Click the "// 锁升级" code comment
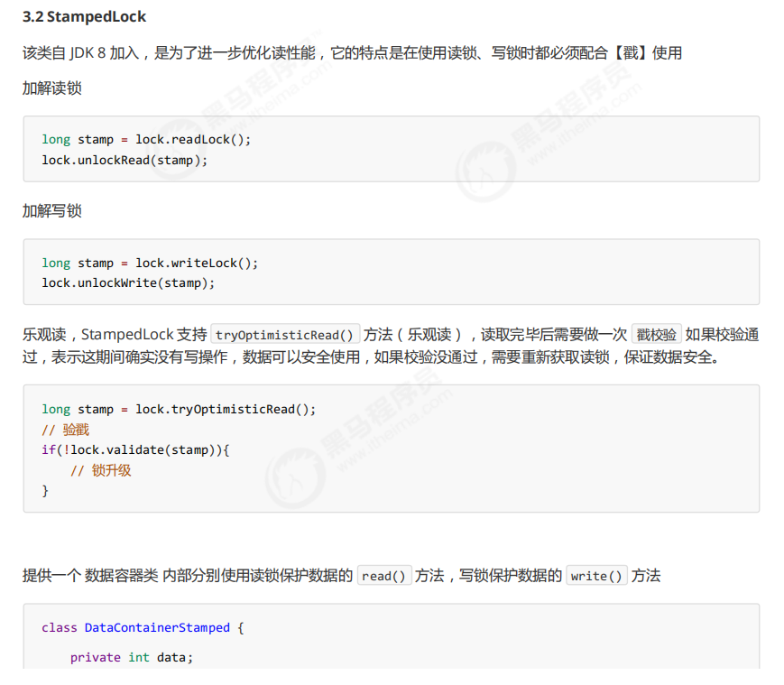 click(101, 470)
